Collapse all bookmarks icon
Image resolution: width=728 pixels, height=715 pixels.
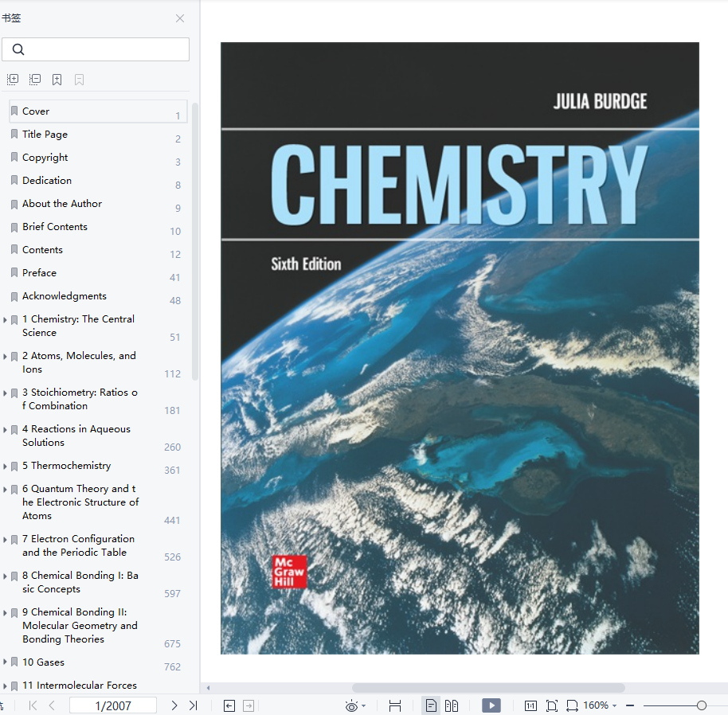(35, 80)
